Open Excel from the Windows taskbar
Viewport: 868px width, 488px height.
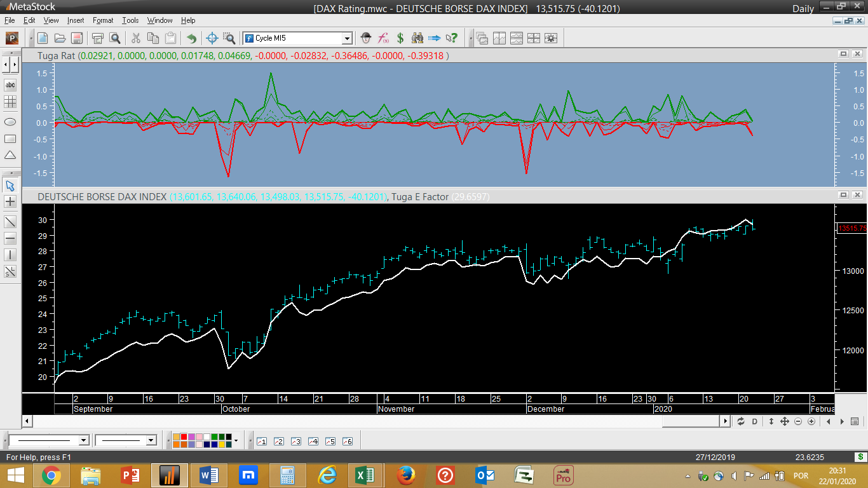pos(365,475)
